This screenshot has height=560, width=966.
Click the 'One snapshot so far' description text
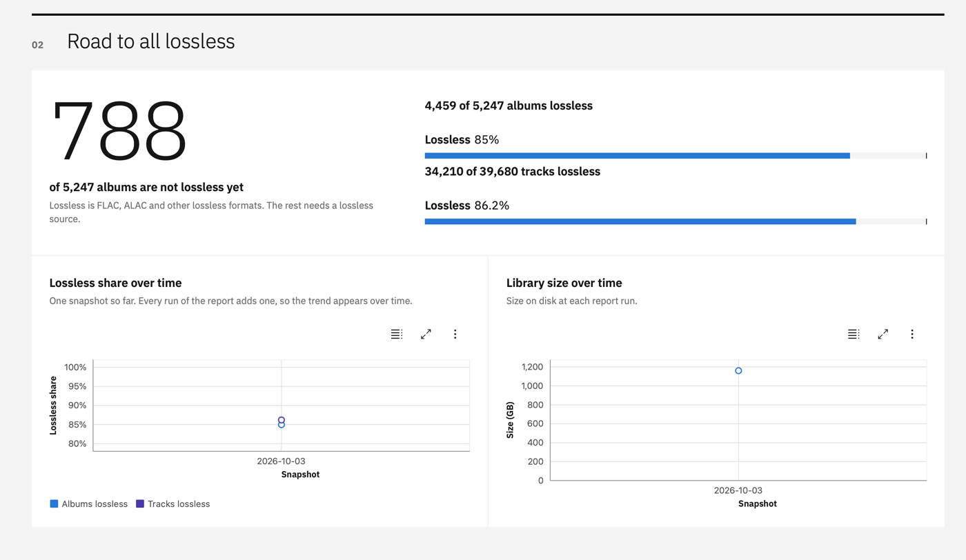click(231, 301)
